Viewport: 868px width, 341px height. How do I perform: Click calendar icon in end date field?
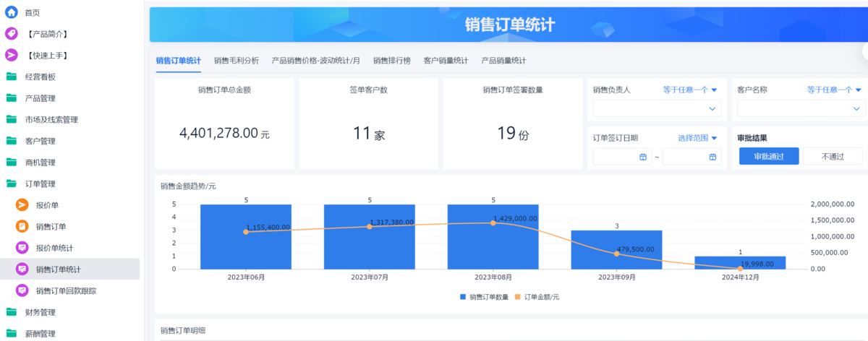(712, 157)
